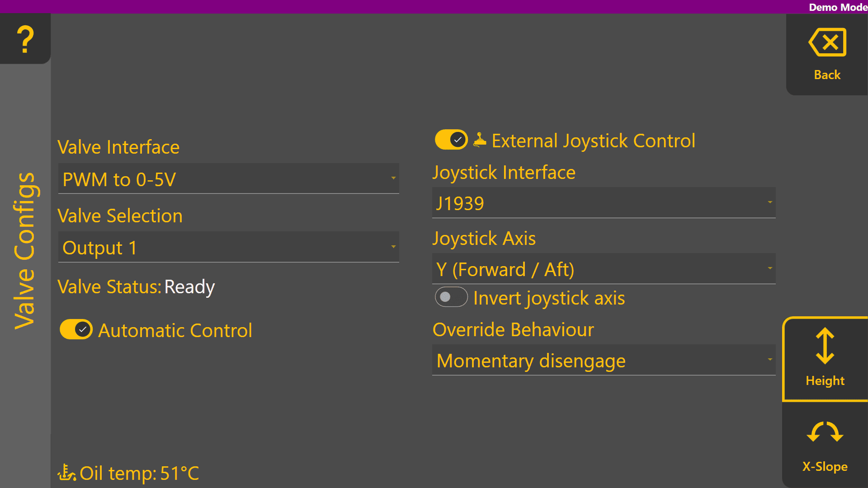Screen dimensions: 868x488
Task: Click the X-Slope curved arrows icon
Action: (x=825, y=432)
